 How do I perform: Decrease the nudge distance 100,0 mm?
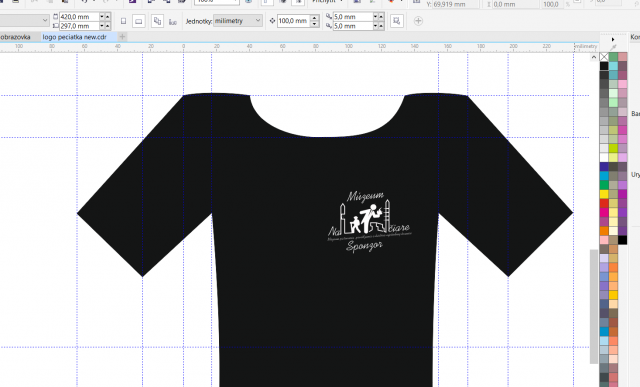(314, 24)
